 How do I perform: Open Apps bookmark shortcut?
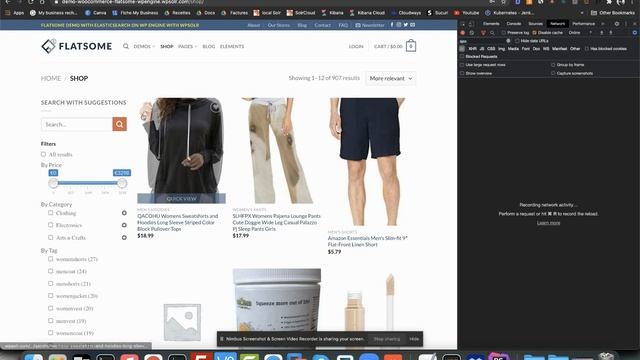pos(15,13)
